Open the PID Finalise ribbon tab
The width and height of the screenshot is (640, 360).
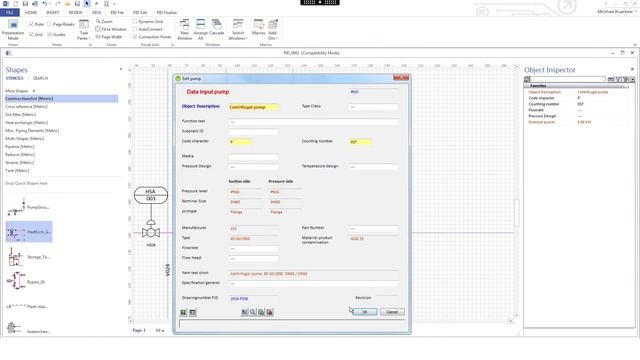pyautogui.click(x=167, y=13)
